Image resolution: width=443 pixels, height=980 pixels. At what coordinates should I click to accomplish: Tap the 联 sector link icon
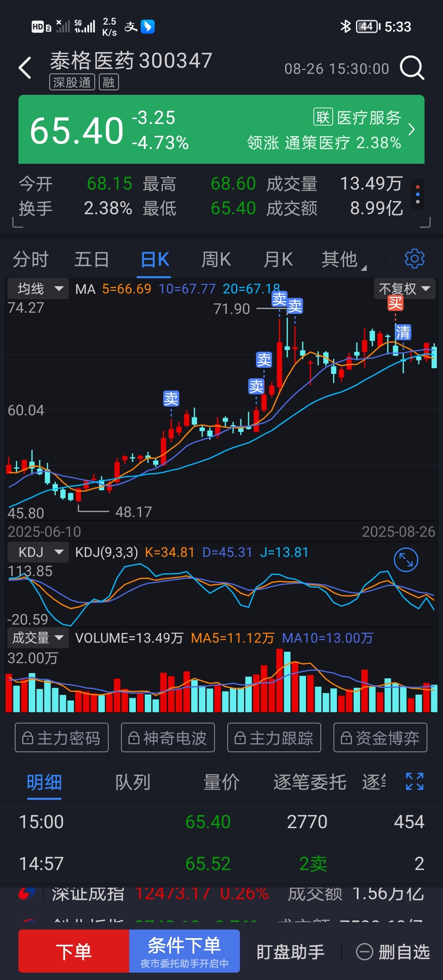pyautogui.click(x=323, y=117)
